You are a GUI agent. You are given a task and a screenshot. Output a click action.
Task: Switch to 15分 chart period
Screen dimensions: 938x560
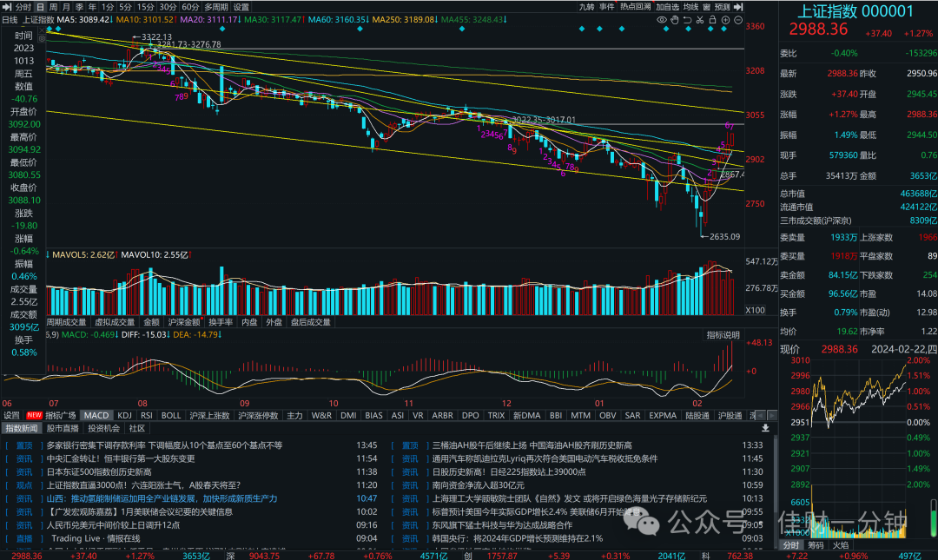click(145, 7)
